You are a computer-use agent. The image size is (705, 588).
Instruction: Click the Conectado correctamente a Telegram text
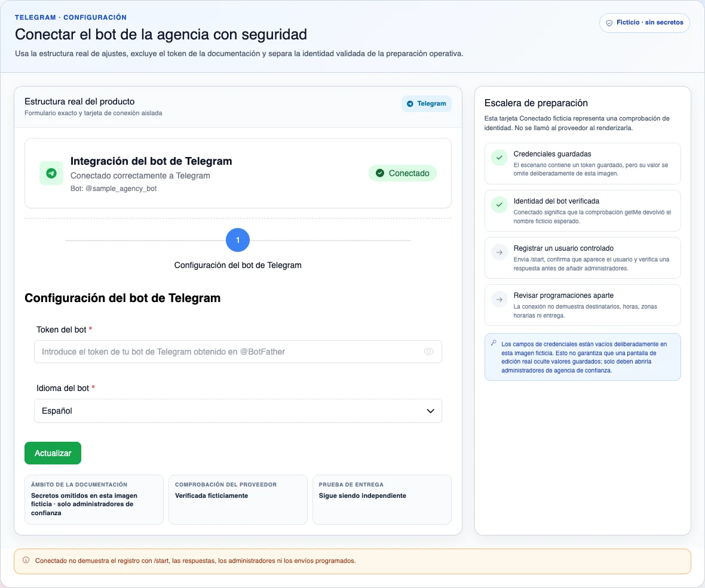[140, 176]
